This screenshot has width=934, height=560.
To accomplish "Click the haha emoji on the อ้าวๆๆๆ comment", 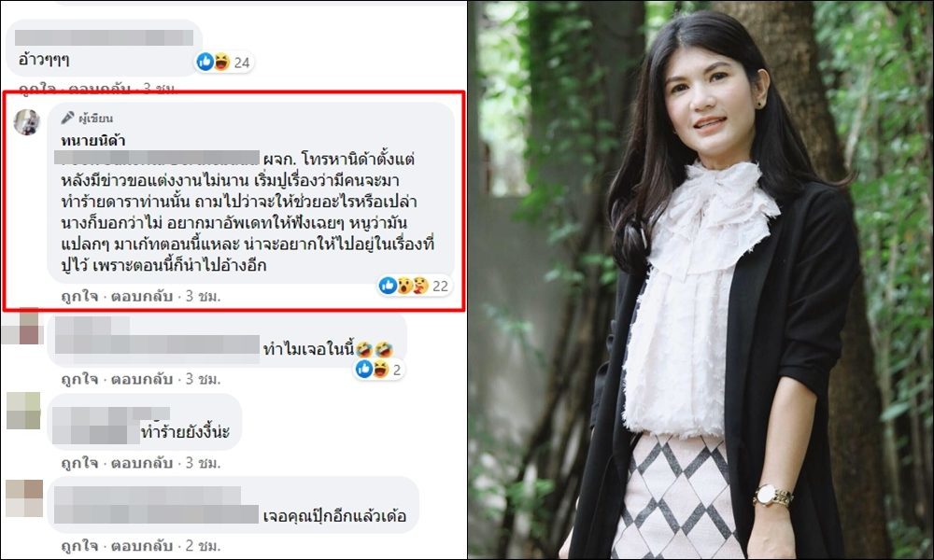I will pos(221,62).
